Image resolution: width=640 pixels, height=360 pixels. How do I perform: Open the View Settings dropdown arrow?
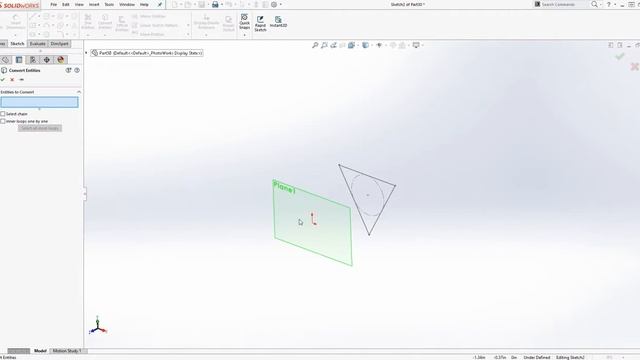pos(422,45)
